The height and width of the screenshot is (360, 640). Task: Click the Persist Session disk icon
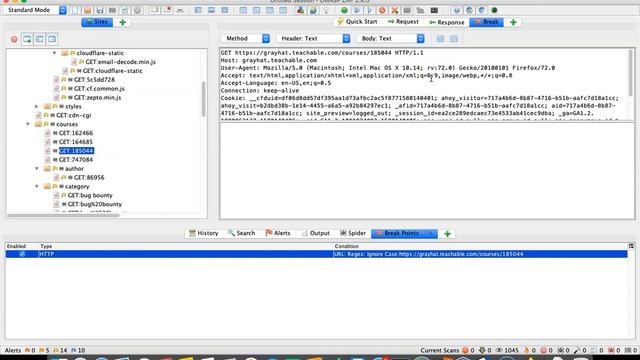100,10
